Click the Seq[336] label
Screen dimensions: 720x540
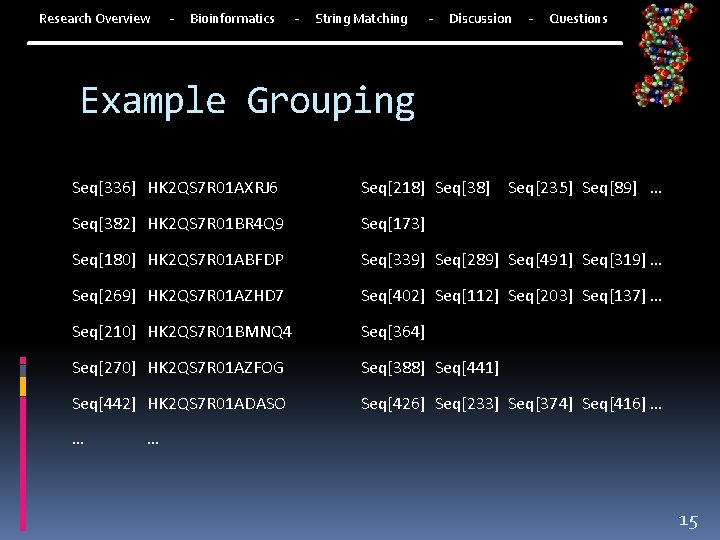pos(104,188)
